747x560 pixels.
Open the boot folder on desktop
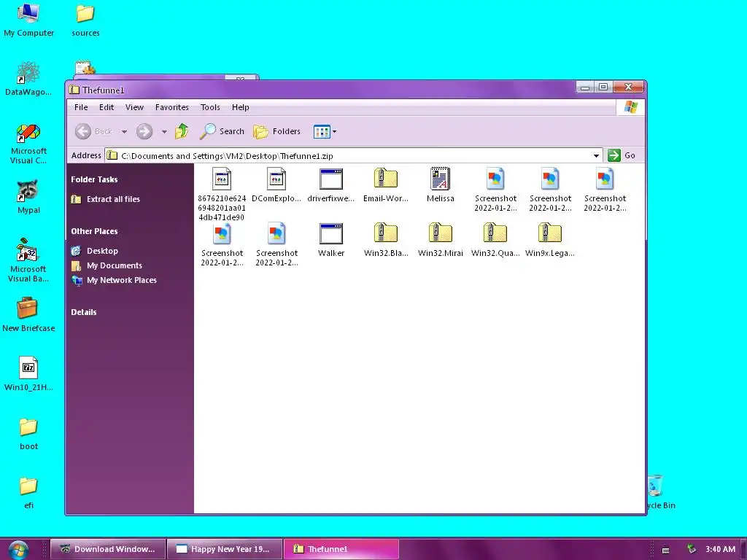click(x=28, y=434)
